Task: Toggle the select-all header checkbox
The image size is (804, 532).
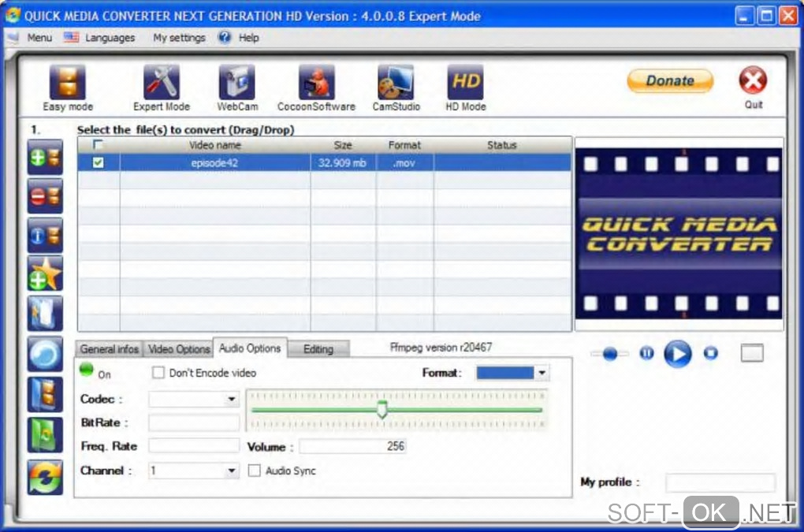Action: [98, 144]
